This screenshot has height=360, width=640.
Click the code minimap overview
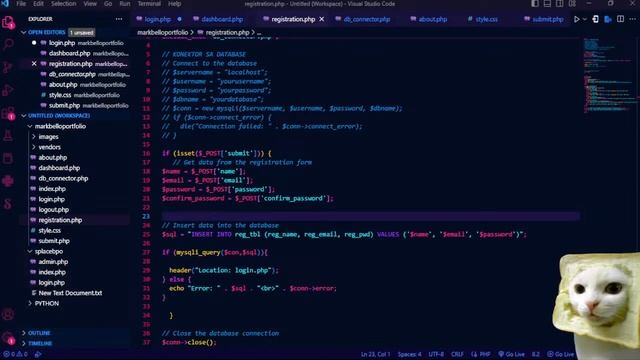[608, 76]
